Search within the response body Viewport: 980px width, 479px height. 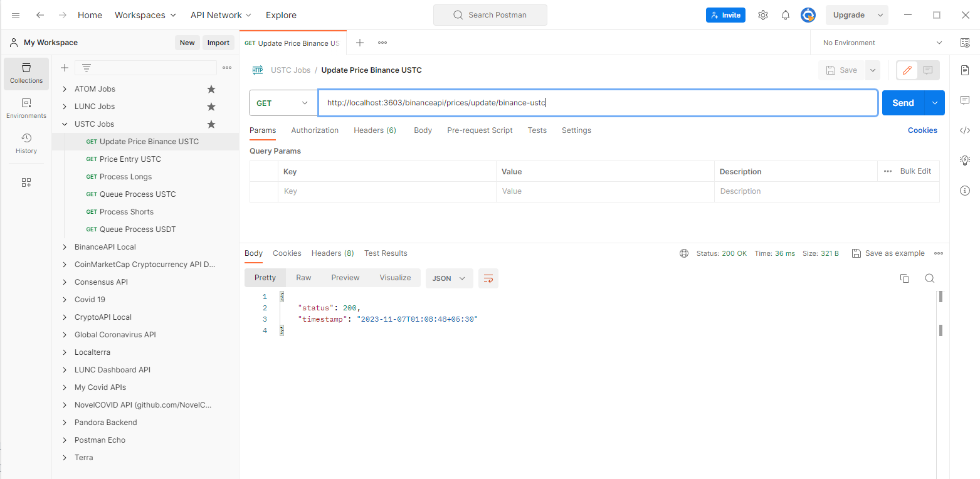930,278
